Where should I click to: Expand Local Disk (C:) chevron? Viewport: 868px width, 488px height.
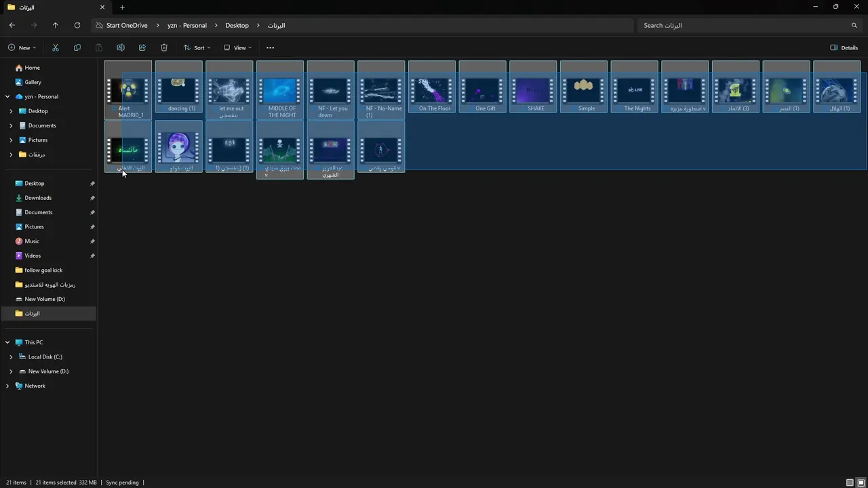[11, 357]
